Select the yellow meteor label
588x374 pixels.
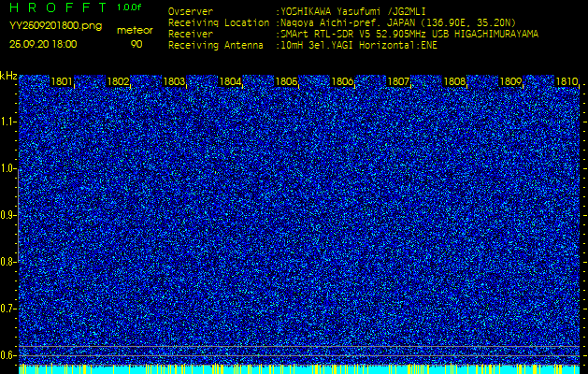[136, 31]
